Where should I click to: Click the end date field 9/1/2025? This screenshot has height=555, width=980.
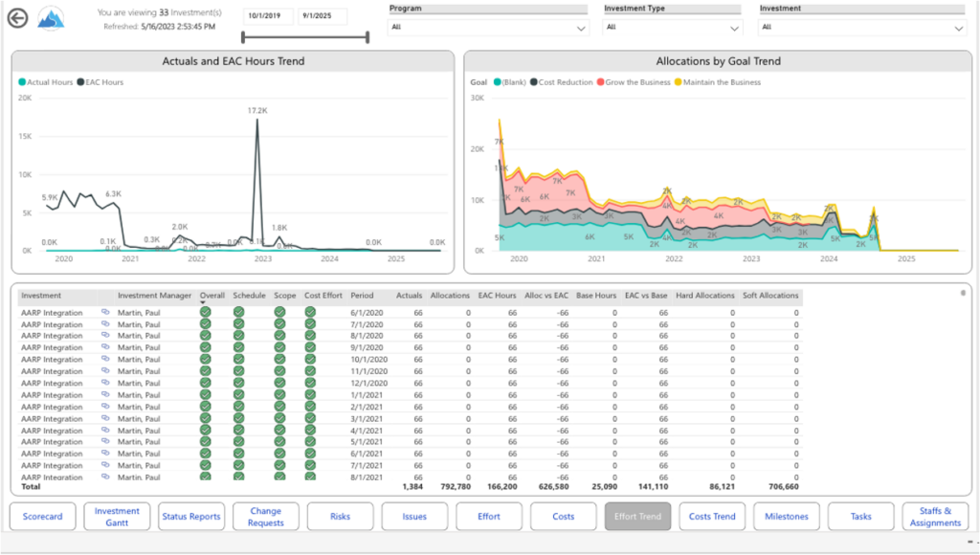[x=323, y=15]
